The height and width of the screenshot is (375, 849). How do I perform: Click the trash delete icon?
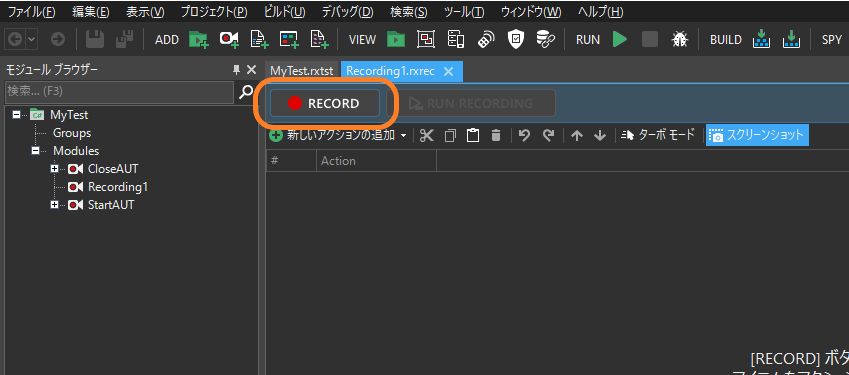click(495, 135)
